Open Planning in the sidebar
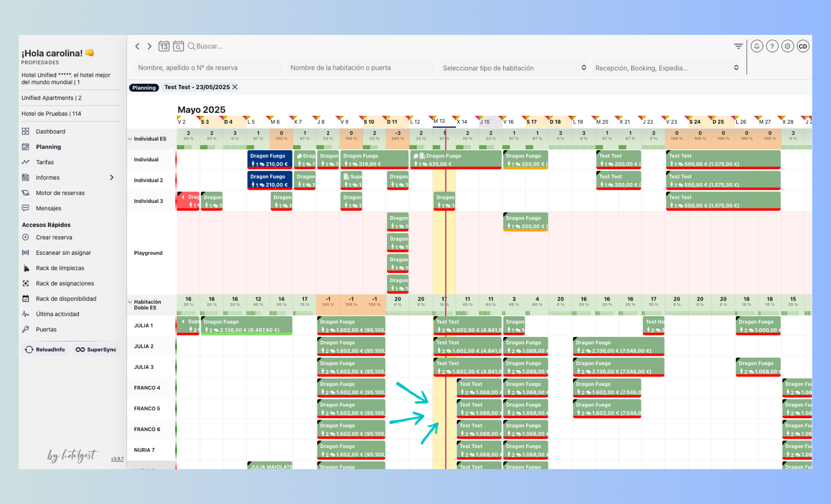This screenshot has width=831, height=504. [x=48, y=147]
